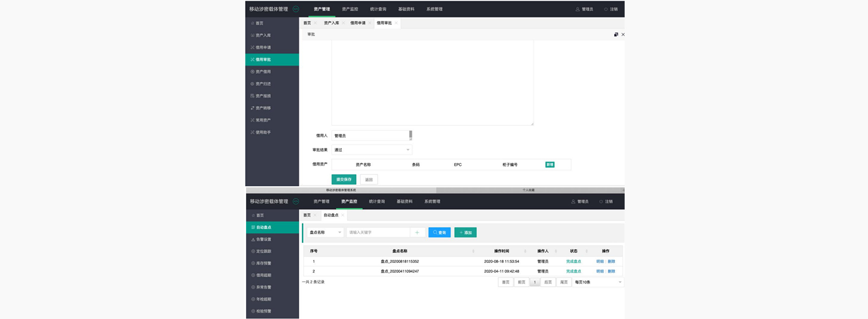
Task: Click the green 添加 button
Action: [x=465, y=233]
